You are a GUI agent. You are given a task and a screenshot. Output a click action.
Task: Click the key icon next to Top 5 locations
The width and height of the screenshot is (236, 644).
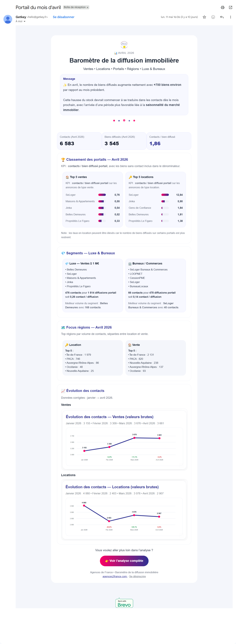pos(130,177)
